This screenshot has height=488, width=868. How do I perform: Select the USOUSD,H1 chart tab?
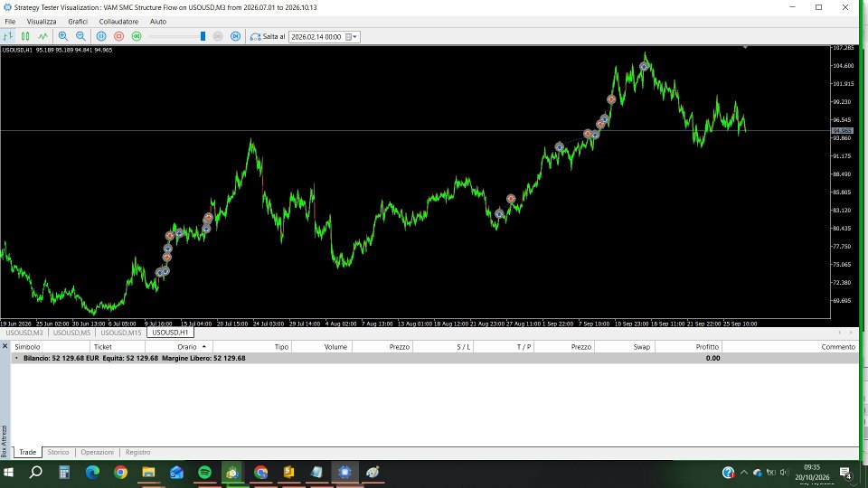point(170,333)
